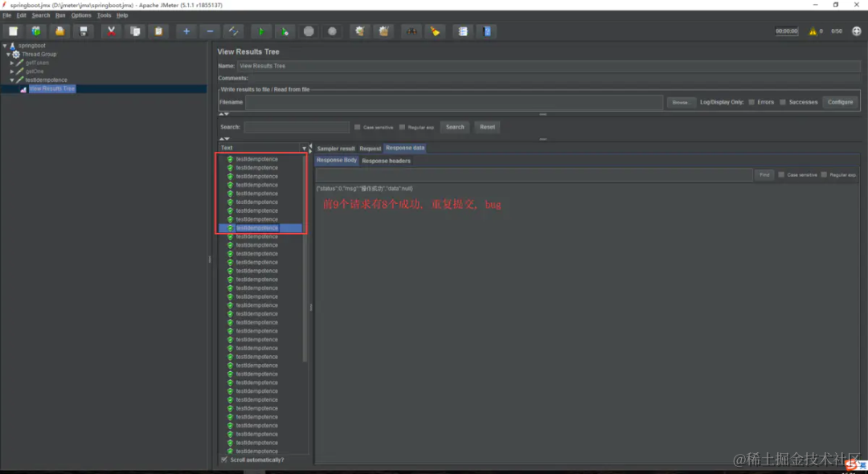This screenshot has width=868, height=474.
Task: Collapse all tree nodes (minus icon)
Action: [x=210, y=31]
